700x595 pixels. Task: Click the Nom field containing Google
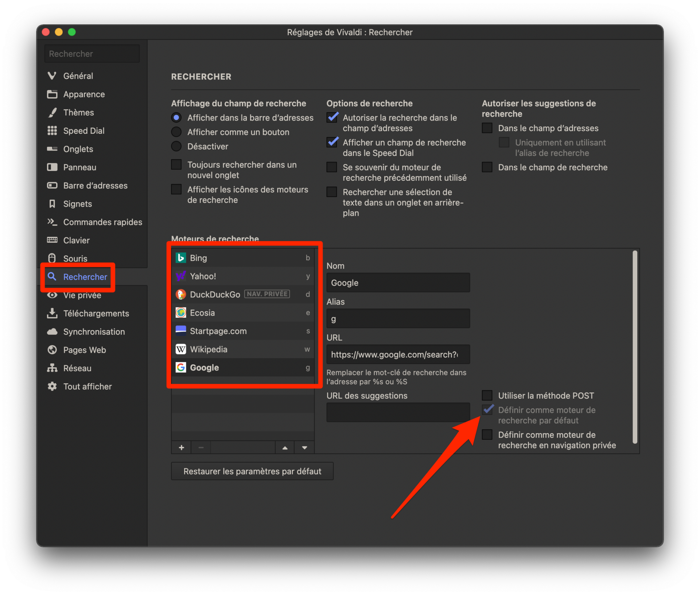coord(398,282)
